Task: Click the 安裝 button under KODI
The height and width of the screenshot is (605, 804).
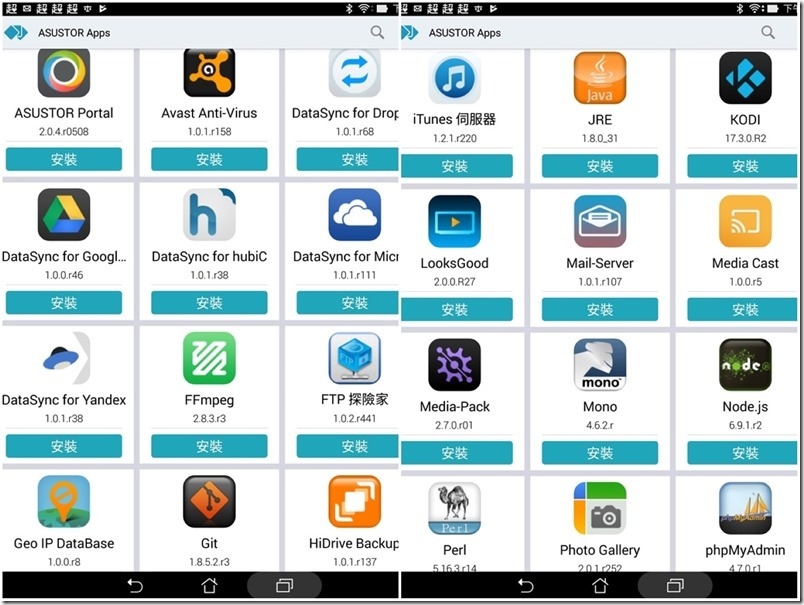Action: point(742,166)
